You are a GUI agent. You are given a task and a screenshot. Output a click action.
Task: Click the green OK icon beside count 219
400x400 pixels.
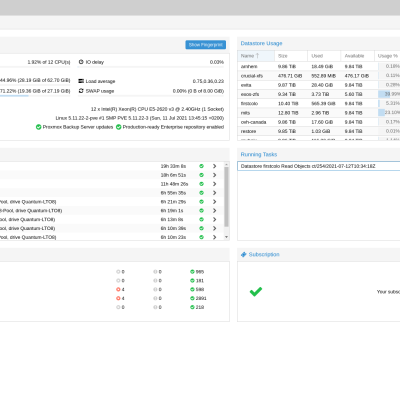[x=192, y=307]
